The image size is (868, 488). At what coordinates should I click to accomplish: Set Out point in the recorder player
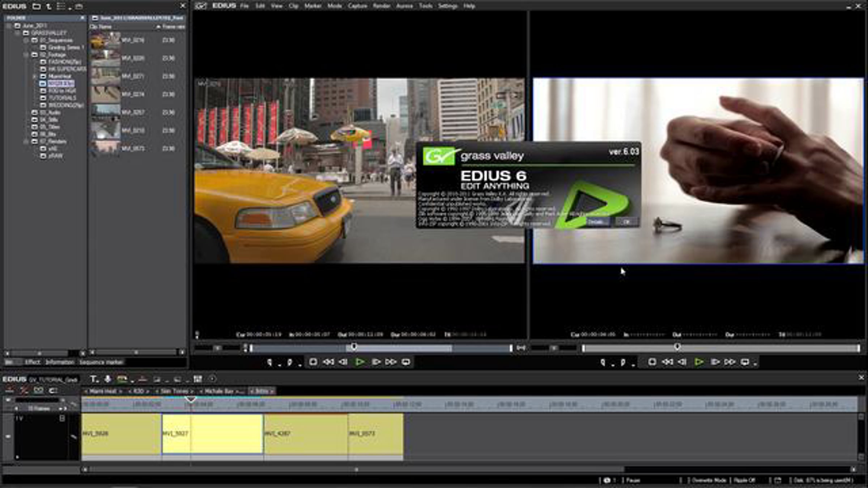click(x=623, y=362)
